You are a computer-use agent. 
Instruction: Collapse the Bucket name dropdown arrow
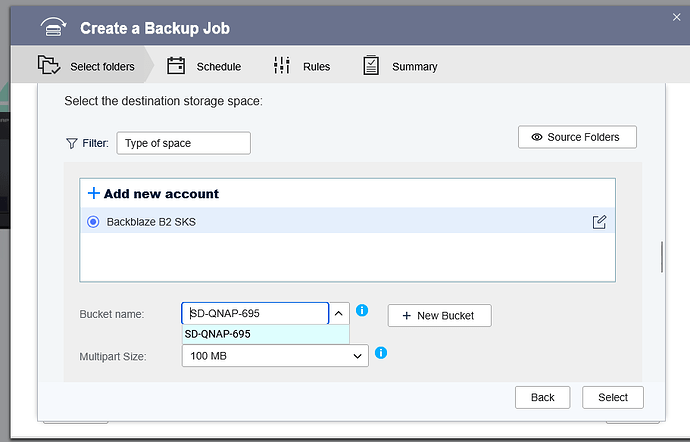click(339, 314)
